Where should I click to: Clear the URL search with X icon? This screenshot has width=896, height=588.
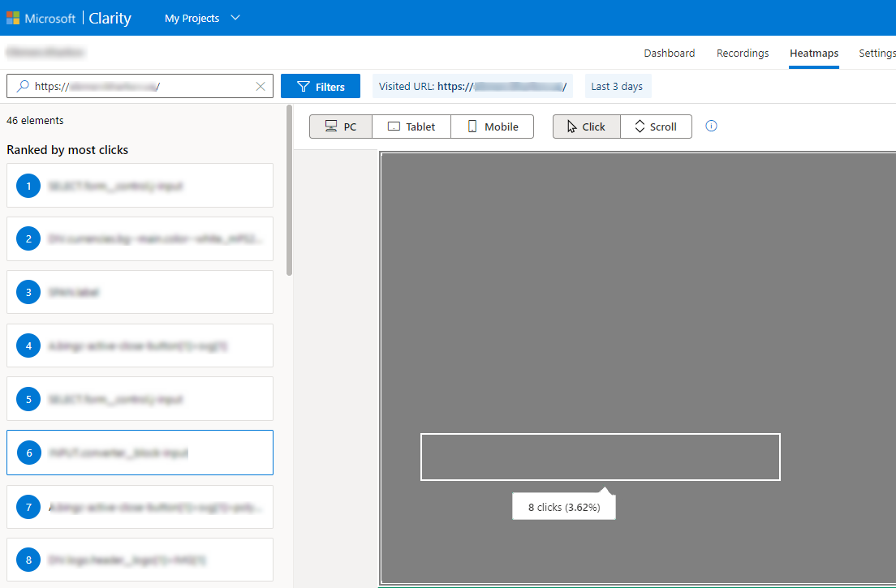click(x=261, y=86)
